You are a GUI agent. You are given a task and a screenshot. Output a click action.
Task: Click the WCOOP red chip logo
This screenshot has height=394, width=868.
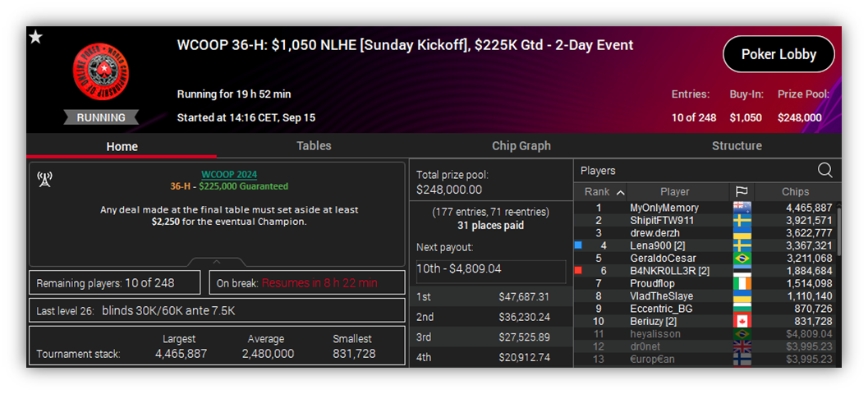point(101,72)
